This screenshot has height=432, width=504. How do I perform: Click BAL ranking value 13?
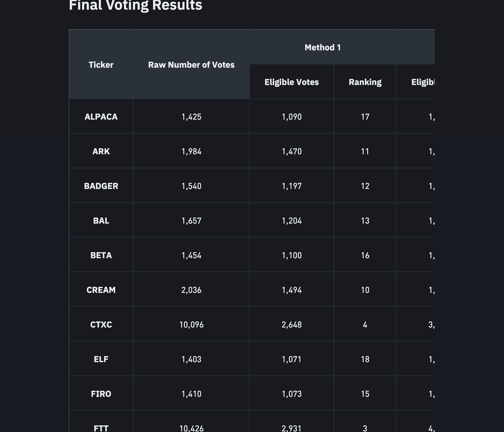(x=365, y=220)
